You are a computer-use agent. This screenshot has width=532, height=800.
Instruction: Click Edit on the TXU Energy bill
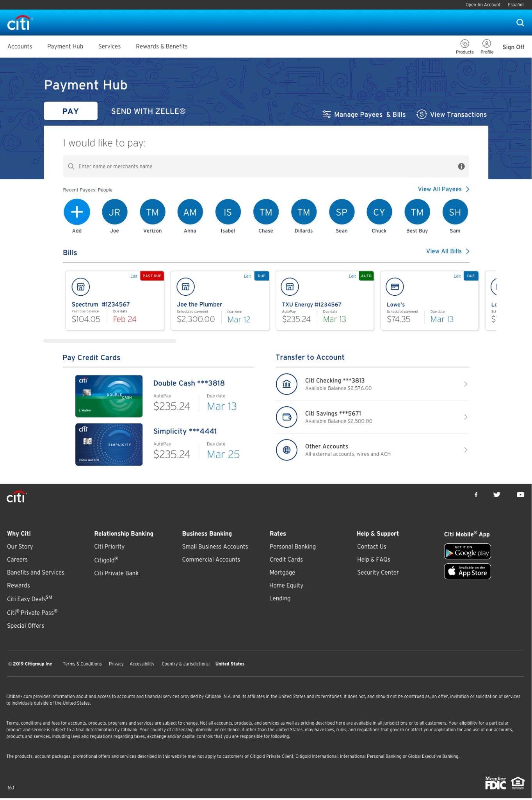(x=352, y=276)
